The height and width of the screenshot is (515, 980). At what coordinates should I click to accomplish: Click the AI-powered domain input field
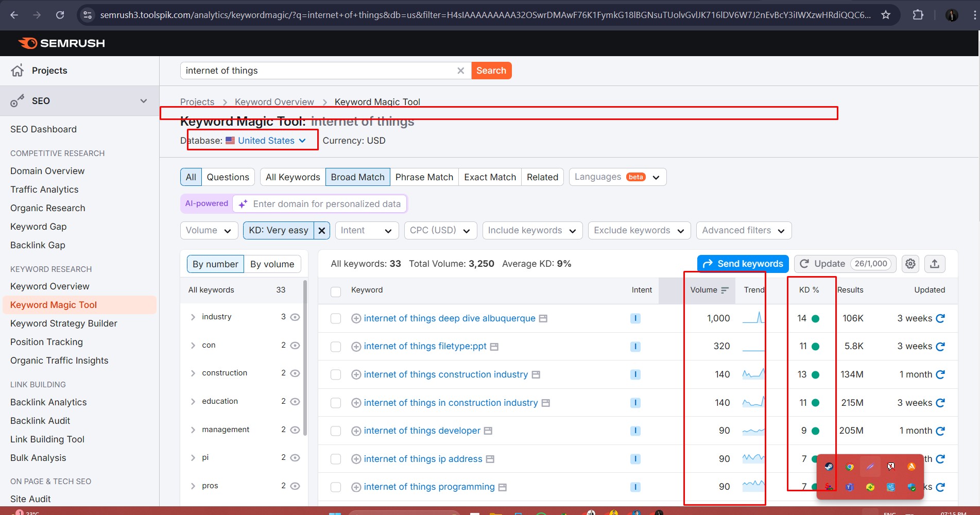click(320, 204)
